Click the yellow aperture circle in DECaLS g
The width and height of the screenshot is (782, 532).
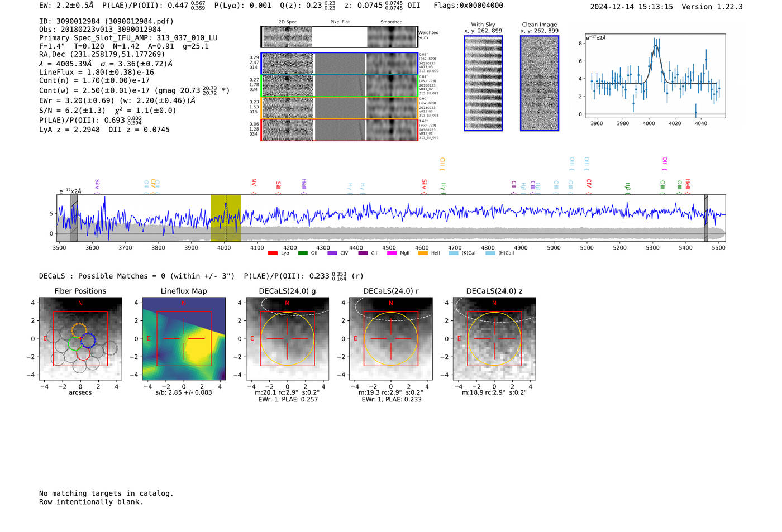[287, 339]
